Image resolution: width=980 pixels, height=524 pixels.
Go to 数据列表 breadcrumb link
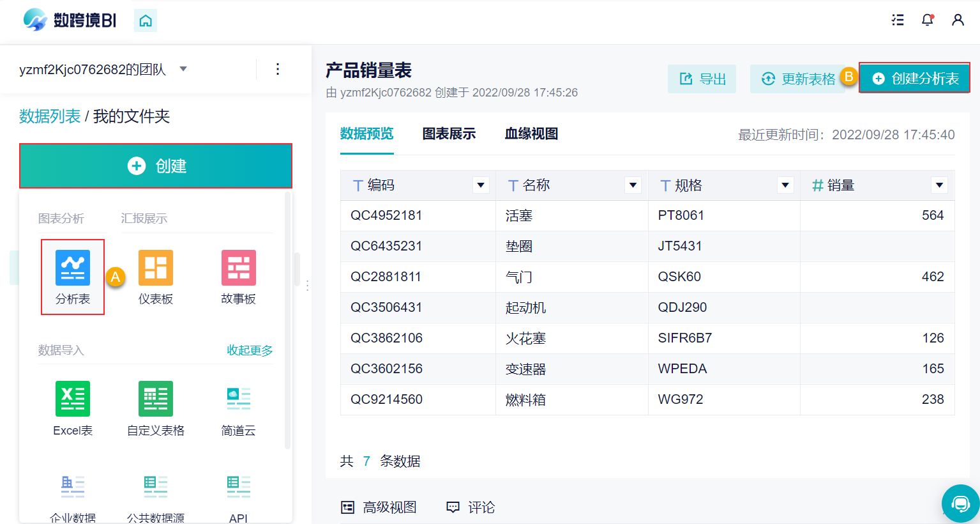coord(50,116)
